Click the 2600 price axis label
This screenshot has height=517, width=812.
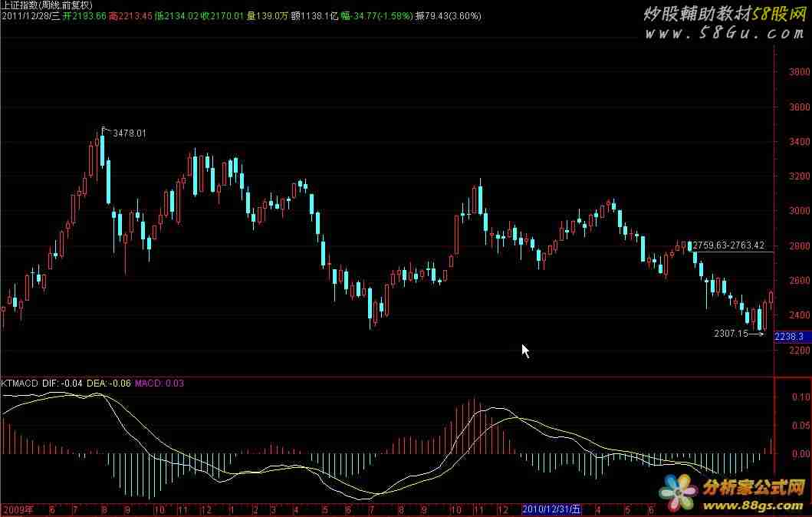coord(800,281)
